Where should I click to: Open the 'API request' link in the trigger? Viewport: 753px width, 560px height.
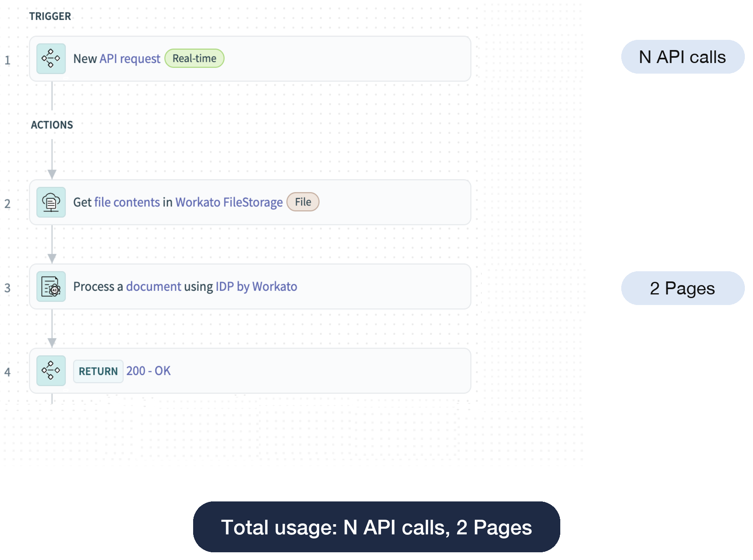[130, 59]
